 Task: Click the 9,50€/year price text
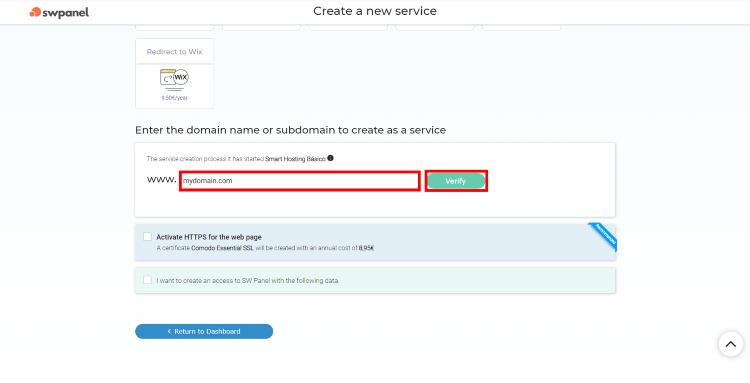point(175,98)
